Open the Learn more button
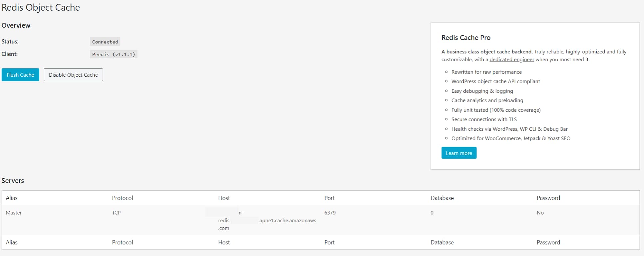The width and height of the screenshot is (644, 256). click(x=459, y=153)
